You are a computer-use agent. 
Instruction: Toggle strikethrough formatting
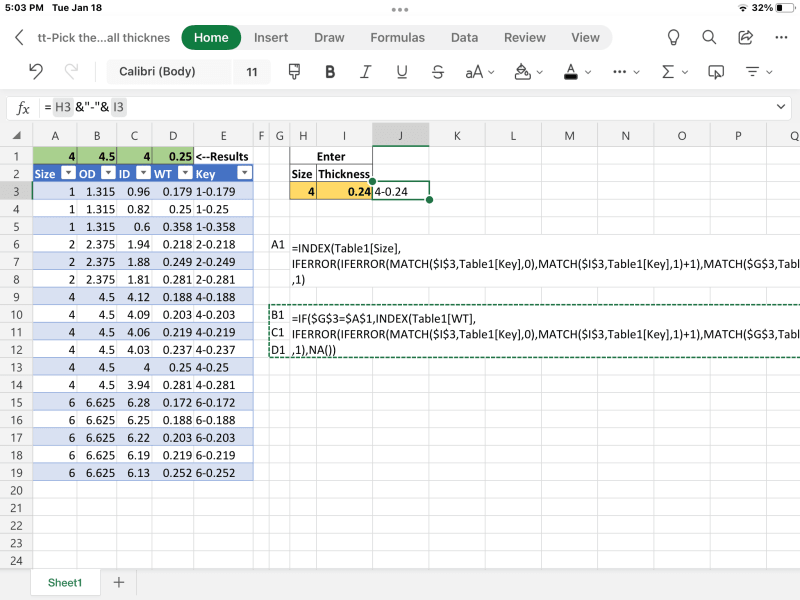[438, 72]
